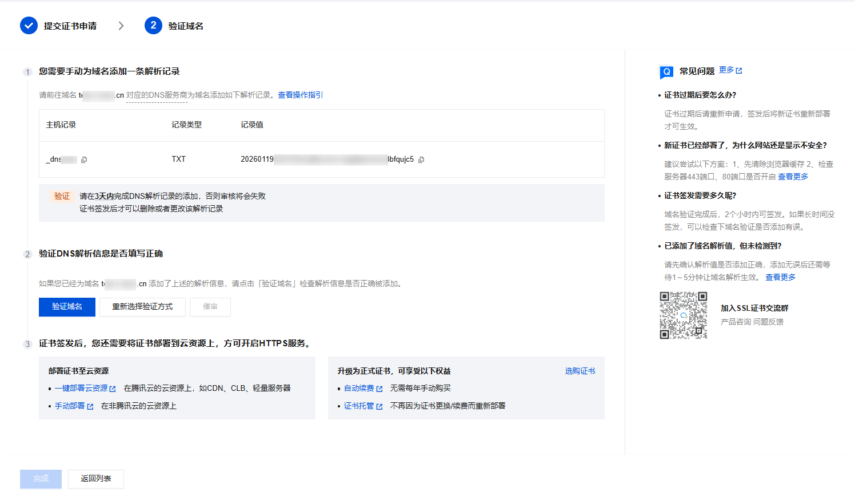Open 查看更多 after 域名解析生效
855x504 pixels.
781,278
